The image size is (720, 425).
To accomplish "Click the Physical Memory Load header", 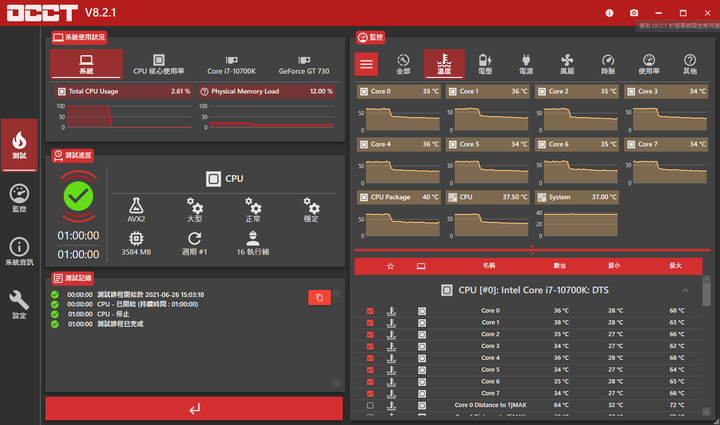I will point(266,91).
